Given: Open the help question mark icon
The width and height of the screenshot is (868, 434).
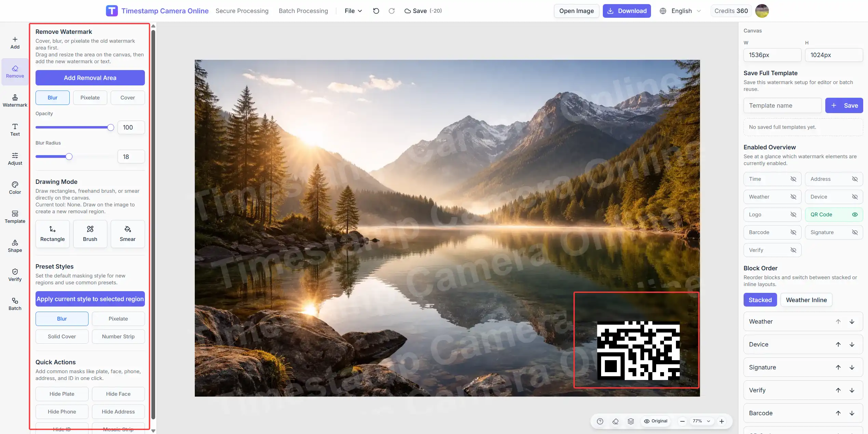Looking at the screenshot, I should tap(600, 421).
